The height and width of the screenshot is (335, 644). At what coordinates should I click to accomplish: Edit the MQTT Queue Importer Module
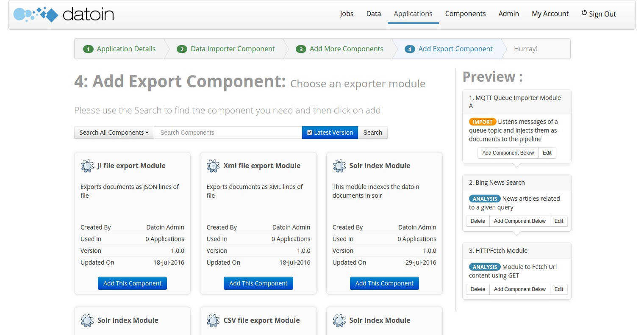point(547,153)
